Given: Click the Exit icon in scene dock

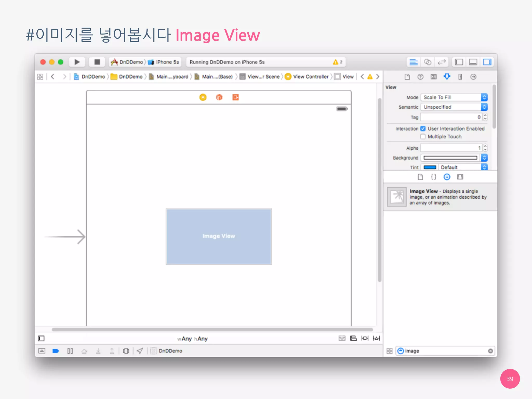Looking at the screenshot, I should click(x=235, y=97).
